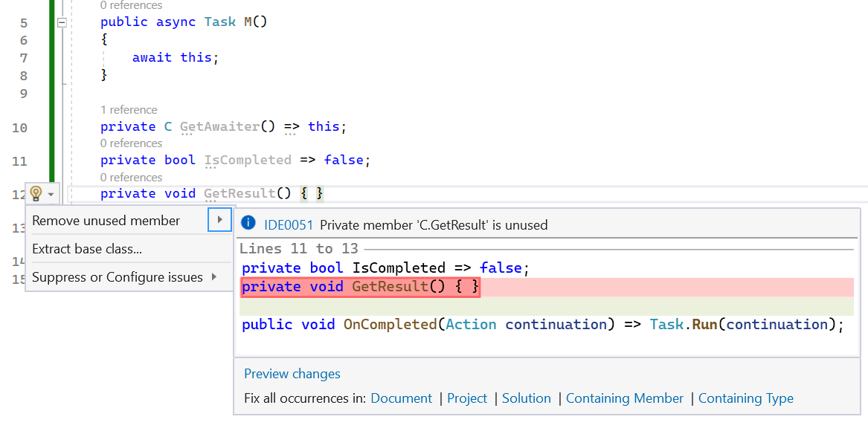Click 0 references above the GetResult method
This screenshot has height=431, width=868.
pyautogui.click(x=131, y=177)
